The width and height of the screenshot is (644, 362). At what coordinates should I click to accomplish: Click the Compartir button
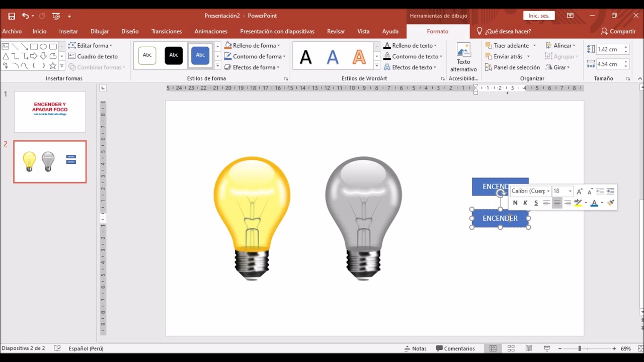(x=618, y=31)
